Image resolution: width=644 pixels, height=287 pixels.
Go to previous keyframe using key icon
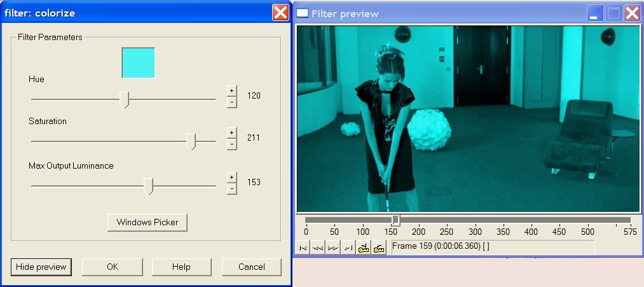pyautogui.click(x=364, y=248)
